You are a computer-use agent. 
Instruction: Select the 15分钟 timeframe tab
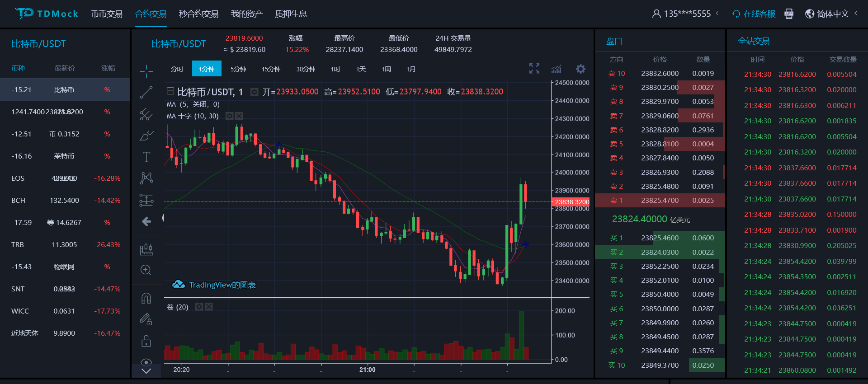[x=271, y=69]
